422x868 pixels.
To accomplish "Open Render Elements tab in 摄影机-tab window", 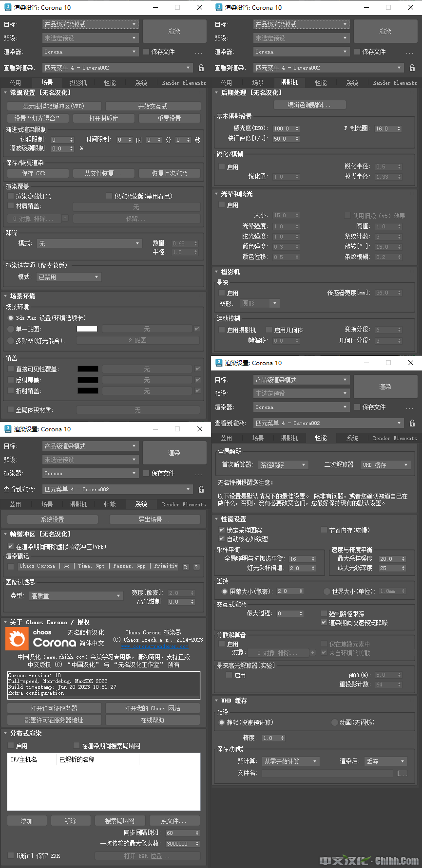I will pos(395,83).
